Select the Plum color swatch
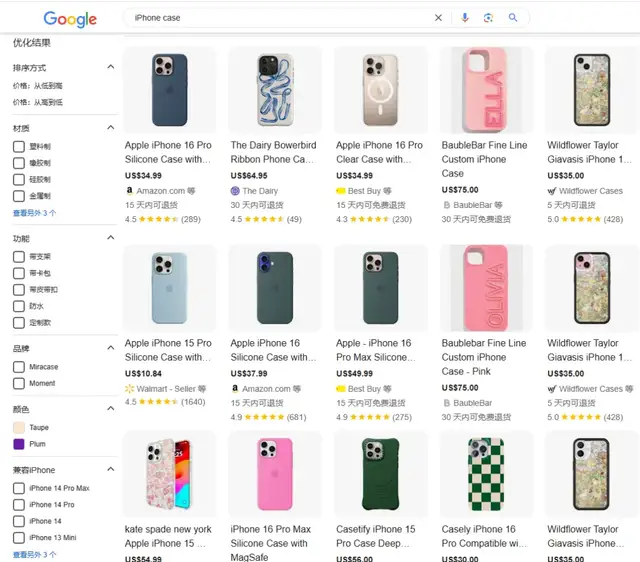 pyautogui.click(x=19, y=443)
